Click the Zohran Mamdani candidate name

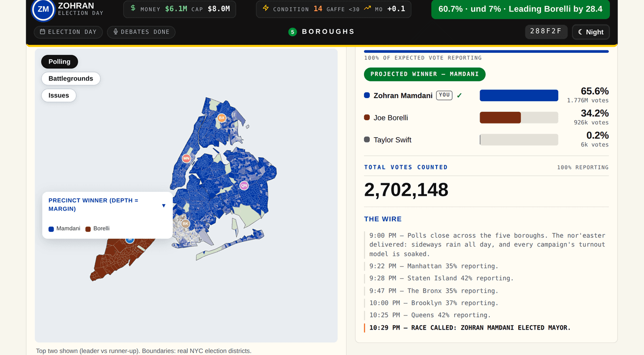[x=403, y=96]
